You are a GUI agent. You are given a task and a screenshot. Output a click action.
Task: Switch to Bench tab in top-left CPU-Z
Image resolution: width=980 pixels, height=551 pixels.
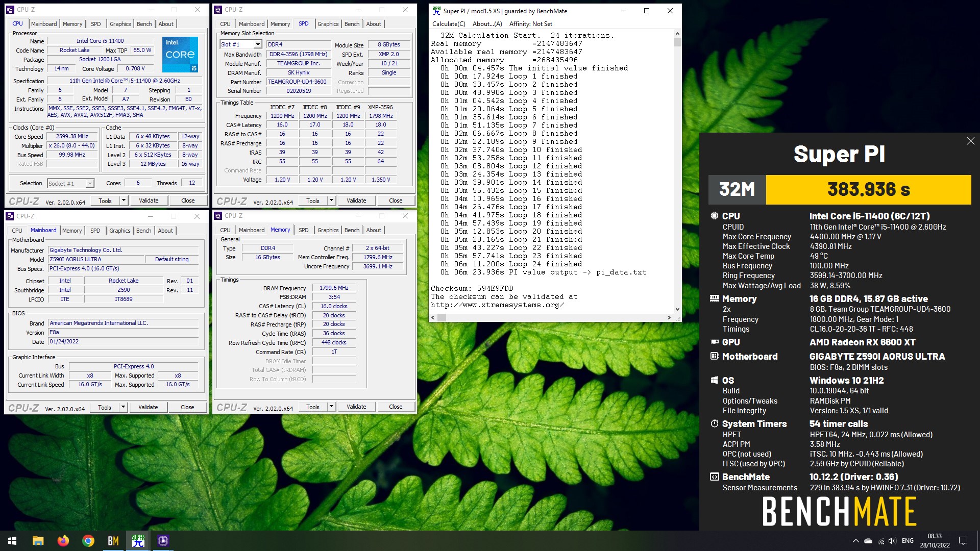tap(144, 24)
